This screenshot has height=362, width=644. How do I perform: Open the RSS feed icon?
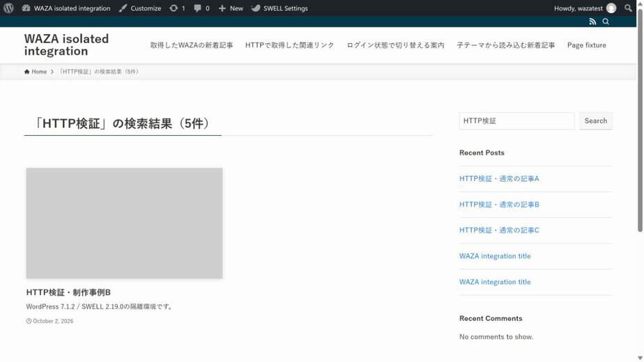click(592, 22)
